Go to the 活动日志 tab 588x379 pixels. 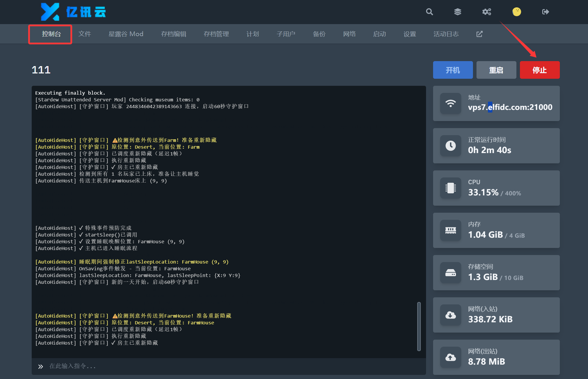point(446,34)
